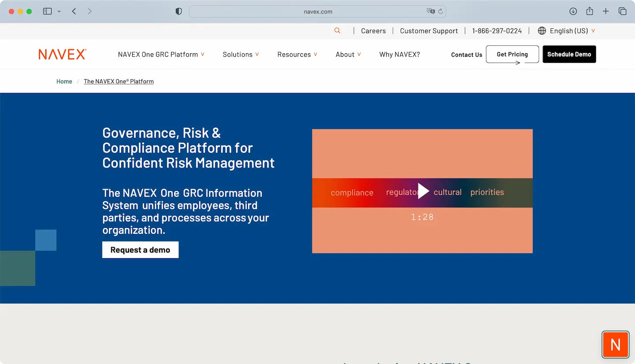The image size is (635, 364).
Task: Play the video with play button
Action: point(423,191)
